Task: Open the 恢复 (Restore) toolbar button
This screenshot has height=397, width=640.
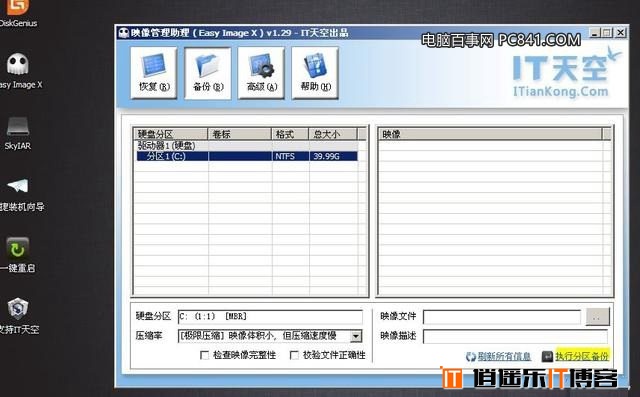Action: click(x=154, y=73)
